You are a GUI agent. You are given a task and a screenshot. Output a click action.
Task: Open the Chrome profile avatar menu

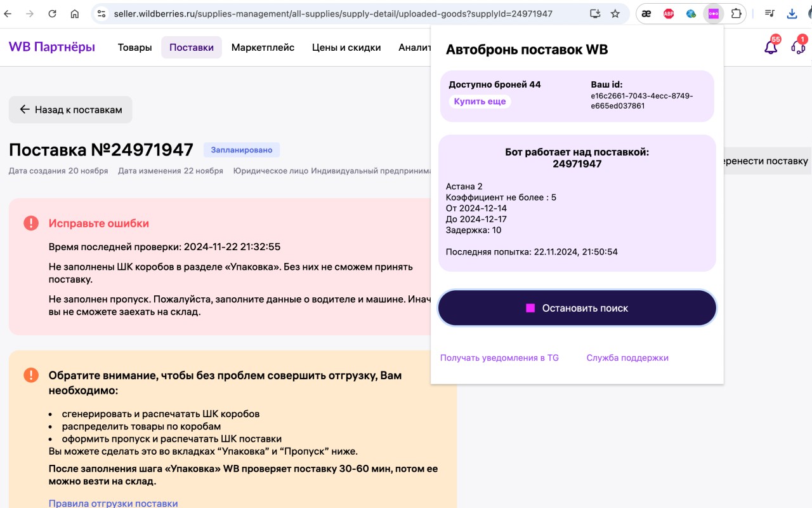coord(809,12)
